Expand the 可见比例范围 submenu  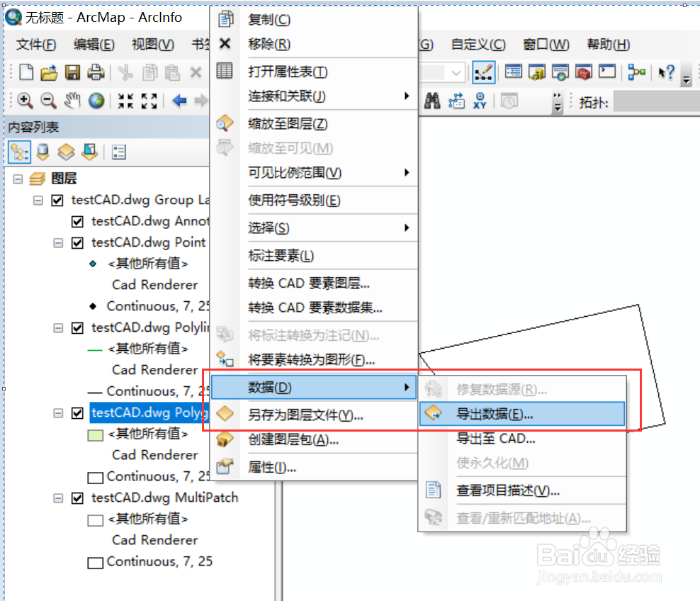click(314, 172)
